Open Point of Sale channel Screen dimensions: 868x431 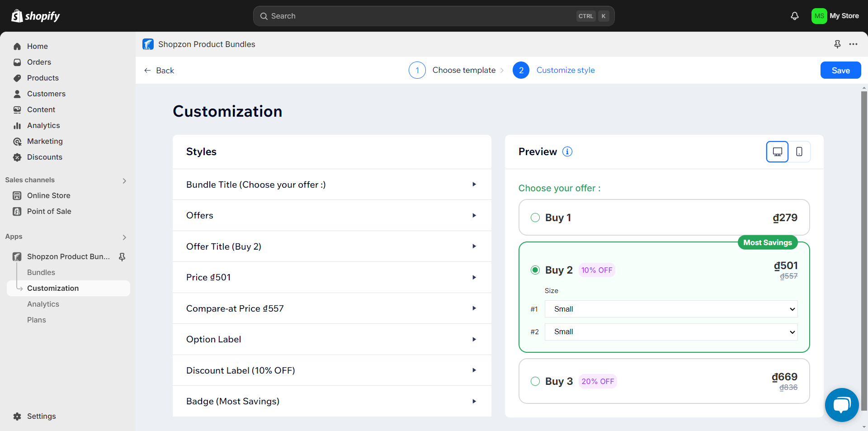coord(49,211)
